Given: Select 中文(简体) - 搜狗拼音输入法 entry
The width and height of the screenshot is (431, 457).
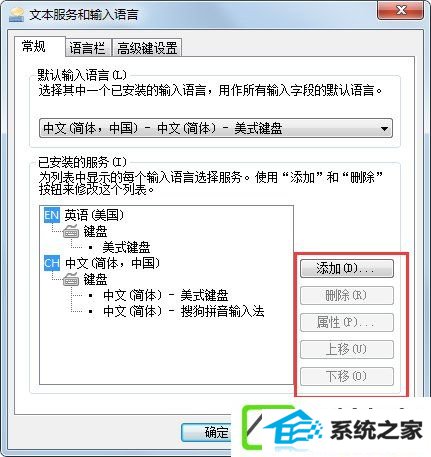Looking at the screenshot, I should click(x=184, y=311).
